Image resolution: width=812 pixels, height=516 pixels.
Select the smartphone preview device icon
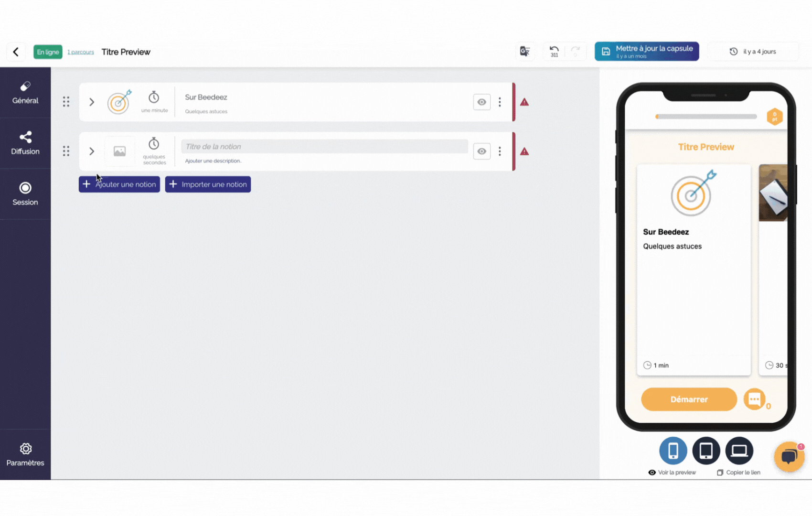tap(673, 451)
